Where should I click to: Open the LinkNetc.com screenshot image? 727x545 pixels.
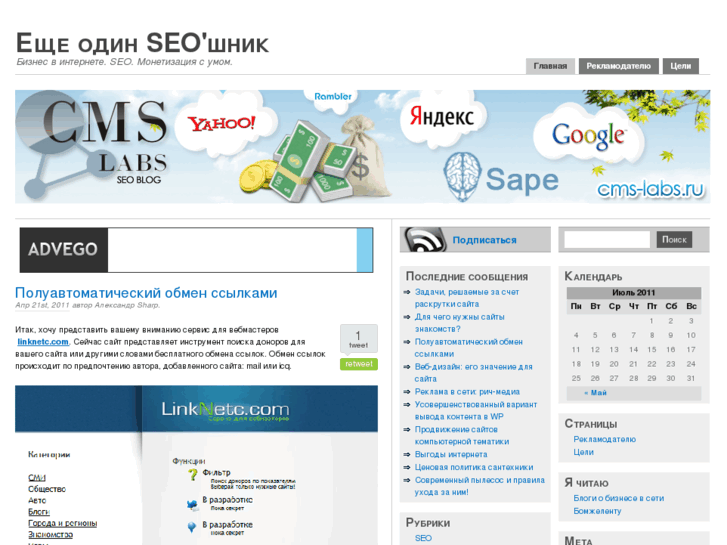(x=196, y=465)
